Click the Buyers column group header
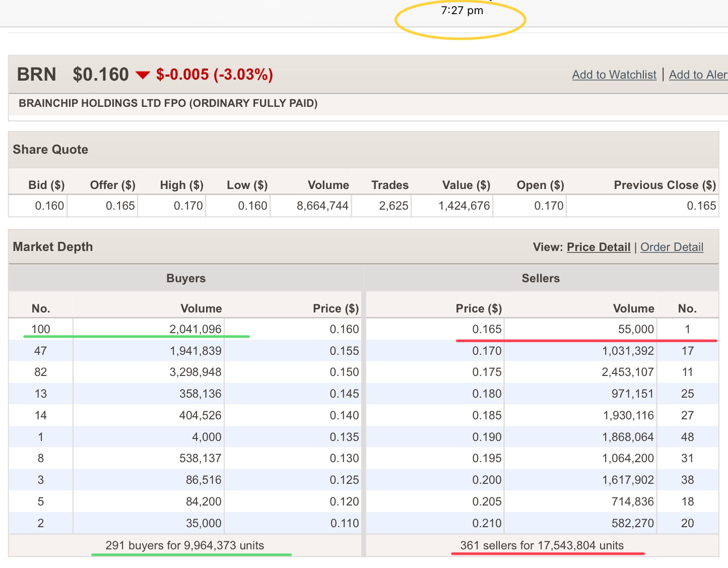The width and height of the screenshot is (728, 568). click(186, 278)
